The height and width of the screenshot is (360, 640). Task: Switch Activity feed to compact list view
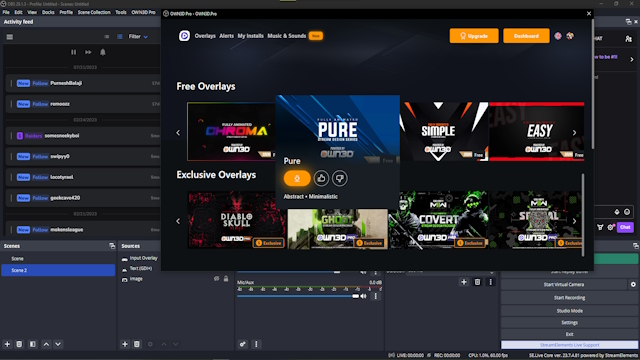point(107,37)
